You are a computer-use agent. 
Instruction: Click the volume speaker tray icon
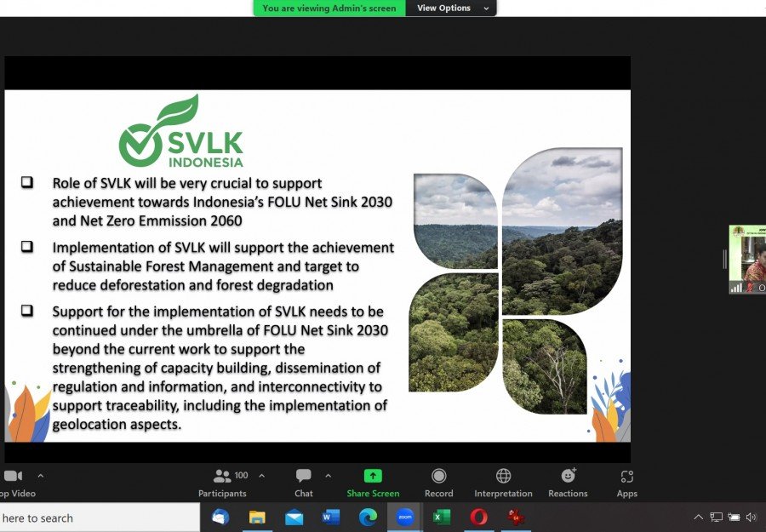click(752, 517)
